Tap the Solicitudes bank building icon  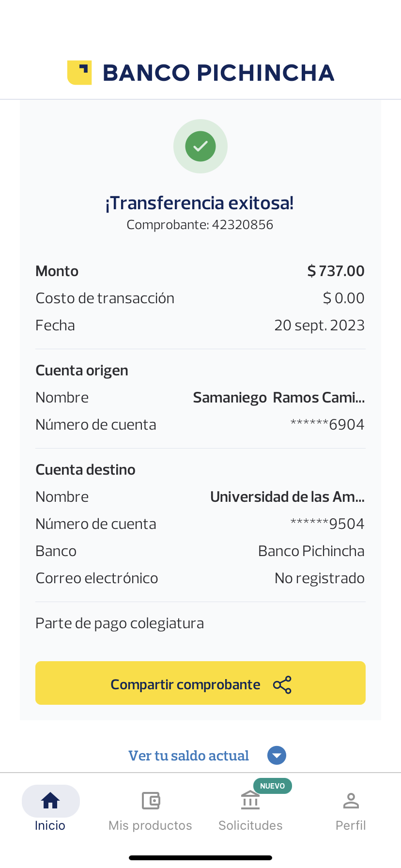pos(250,800)
